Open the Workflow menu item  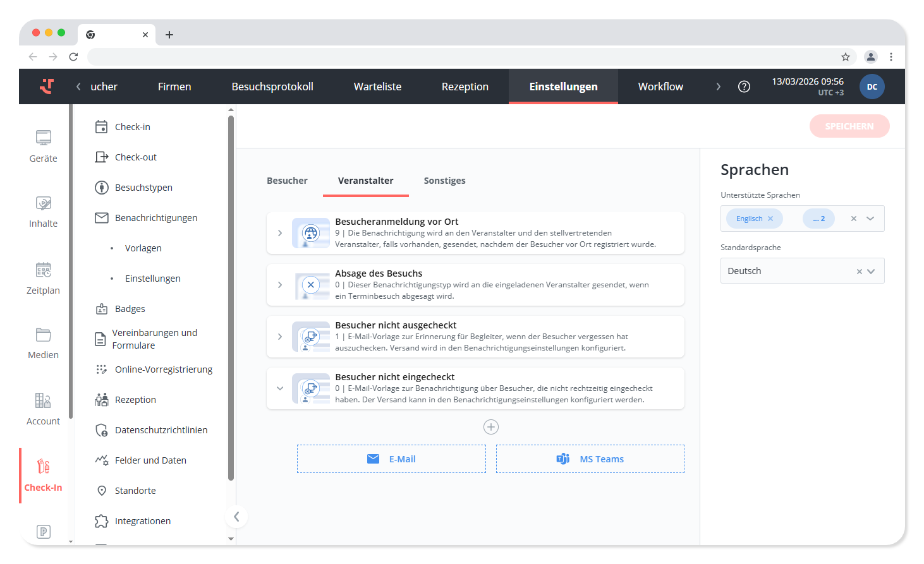point(660,87)
